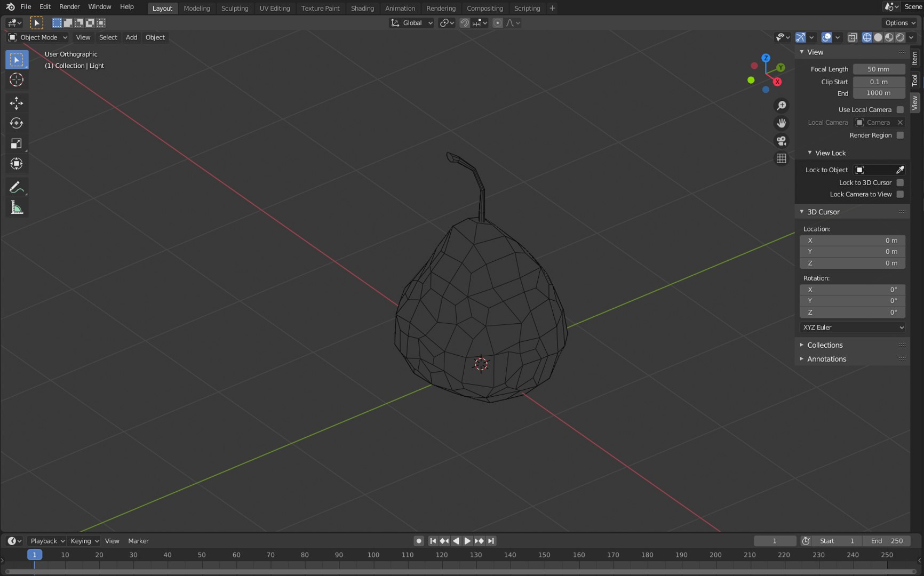Viewport: 924px width, 576px height.
Task: Select the Rotate tool
Action: [17, 123]
